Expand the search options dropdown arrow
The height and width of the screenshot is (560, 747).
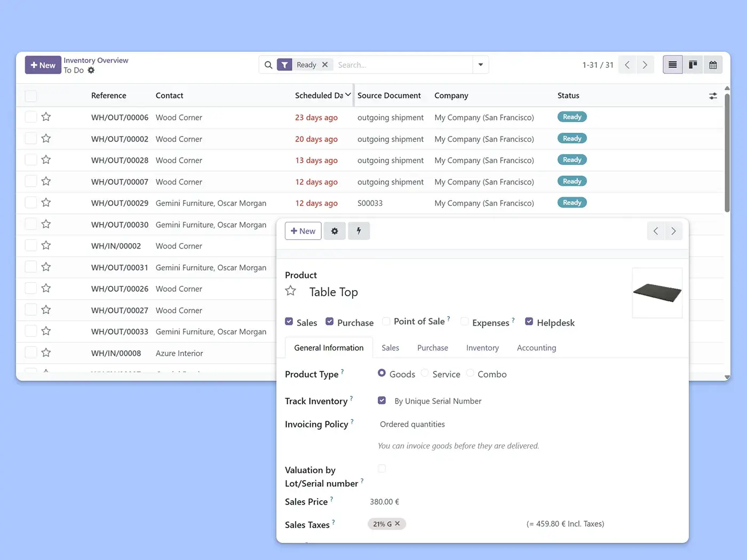click(x=480, y=65)
